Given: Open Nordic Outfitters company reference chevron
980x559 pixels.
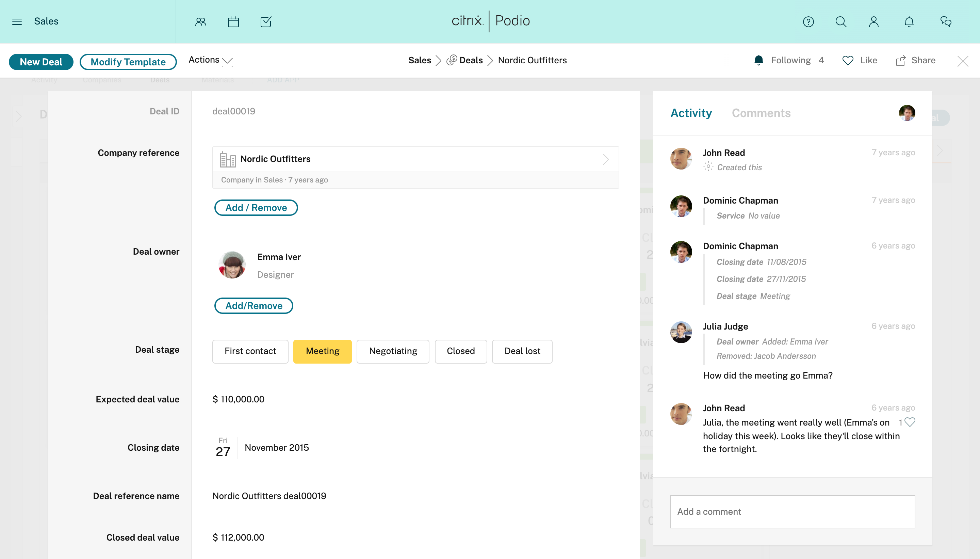Looking at the screenshot, I should (605, 159).
